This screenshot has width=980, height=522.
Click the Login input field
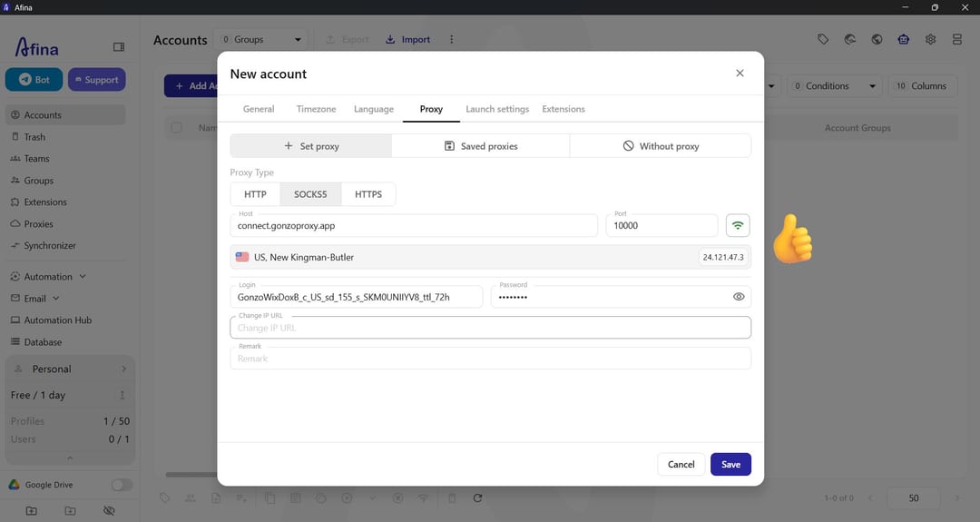(x=357, y=297)
